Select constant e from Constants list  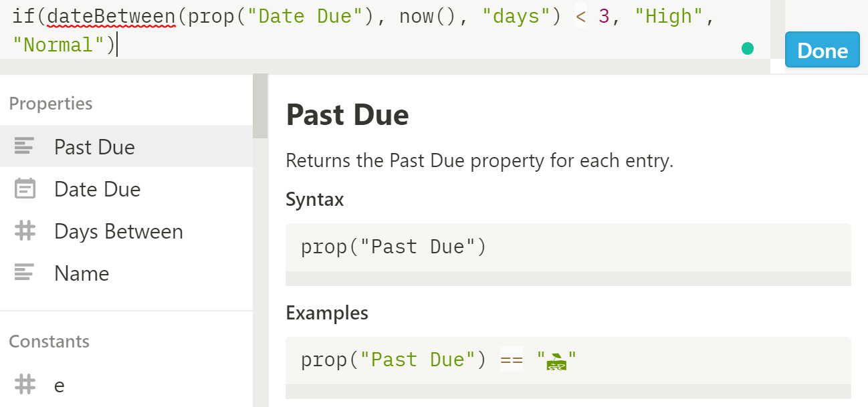point(126,384)
